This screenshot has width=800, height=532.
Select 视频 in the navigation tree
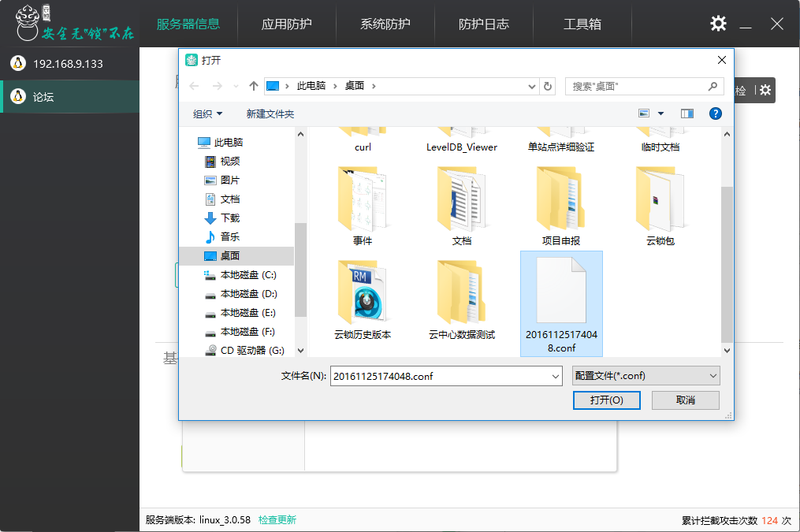click(x=222, y=162)
